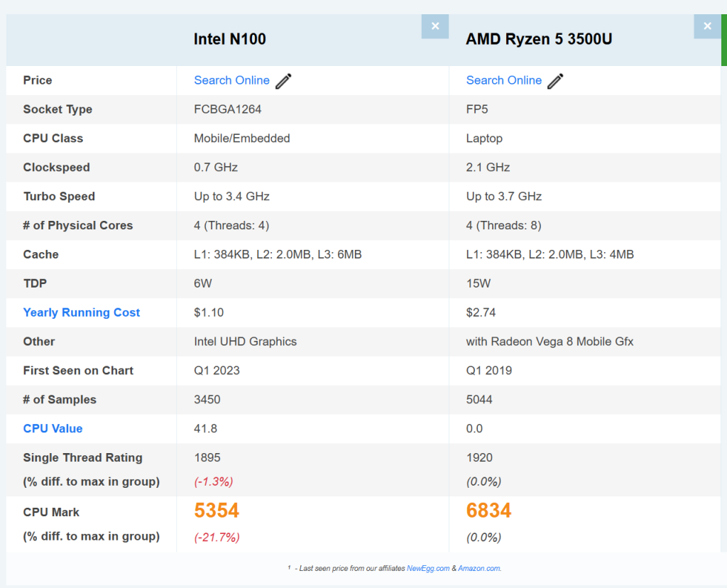Open Search Online link for Intel N100

pos(231,80)
